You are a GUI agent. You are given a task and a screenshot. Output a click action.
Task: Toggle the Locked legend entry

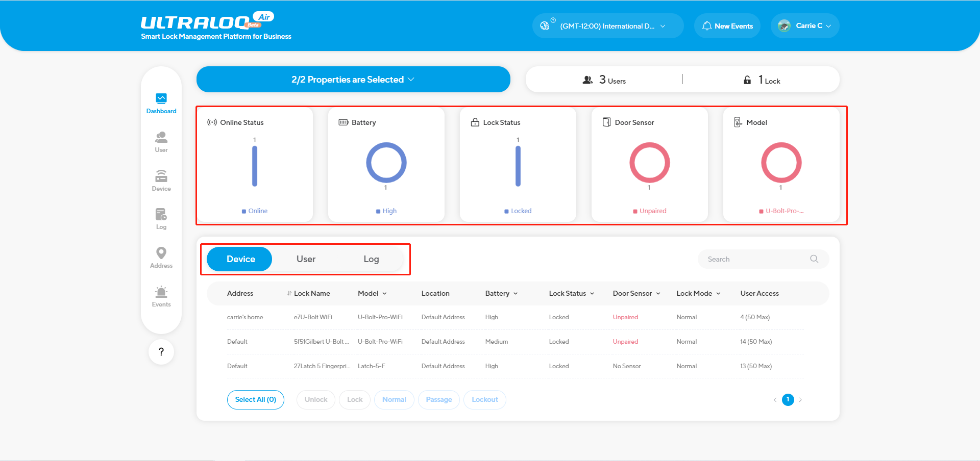pos(518,211)
